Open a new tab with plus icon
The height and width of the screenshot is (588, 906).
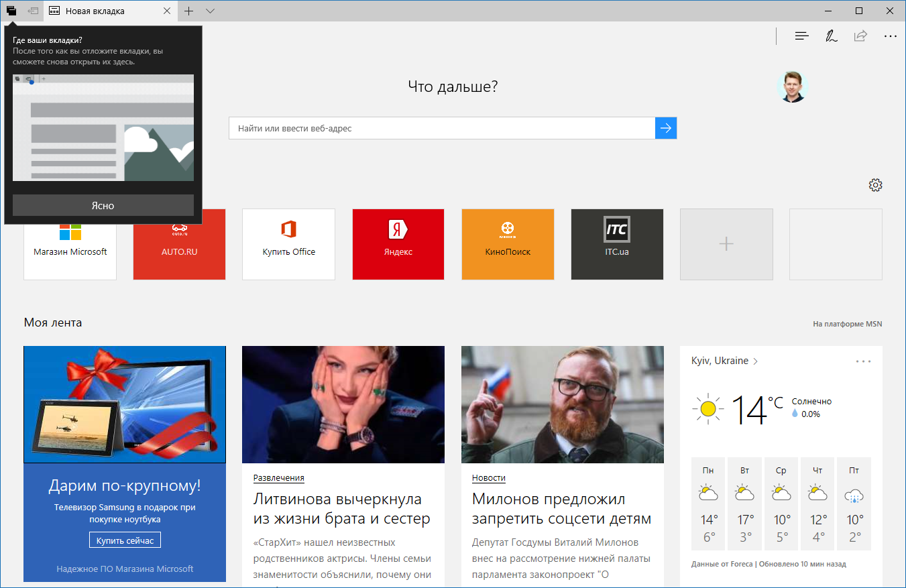[x=189, y=11]
